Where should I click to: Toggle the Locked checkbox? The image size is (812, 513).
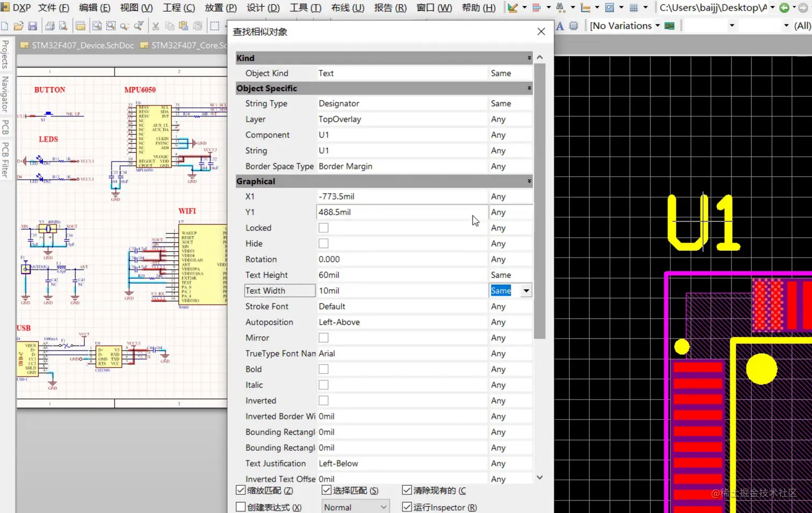click(323, 228)
